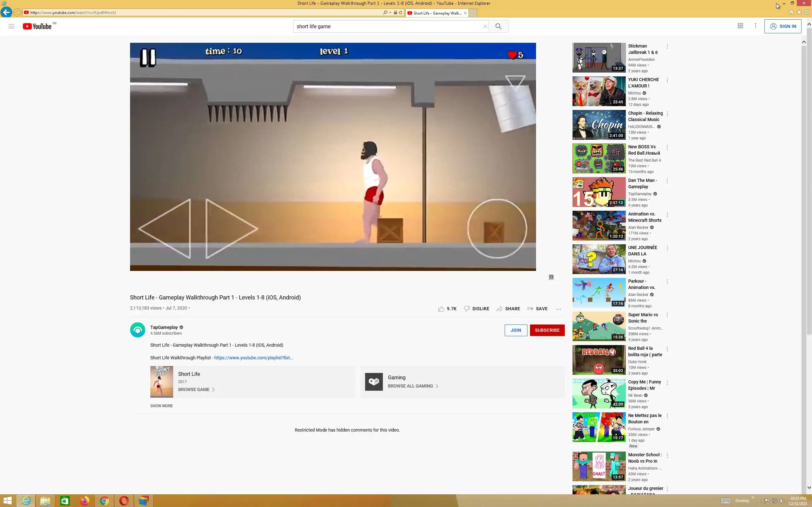Clear the search box text
This screenshot has height=507, width=812.
pyautogui.click(x=485, y=26)
